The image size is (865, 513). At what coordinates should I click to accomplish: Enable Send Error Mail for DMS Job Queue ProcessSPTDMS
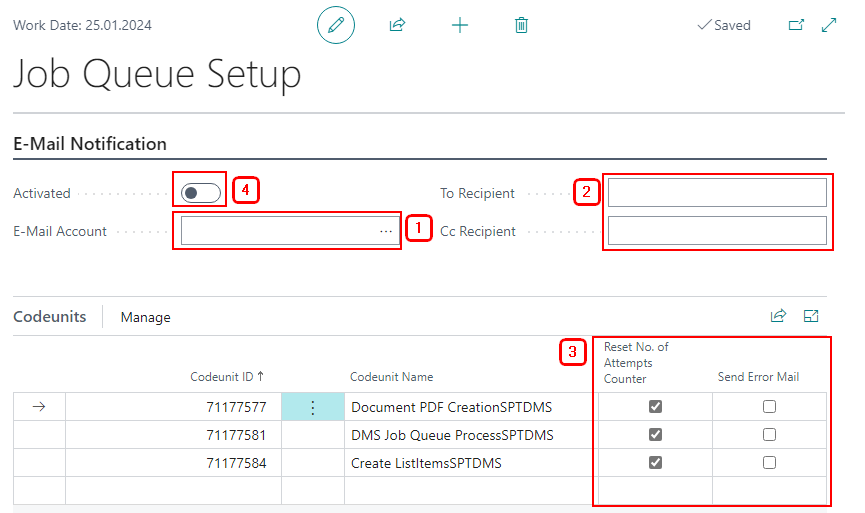[x=770, y=435]
